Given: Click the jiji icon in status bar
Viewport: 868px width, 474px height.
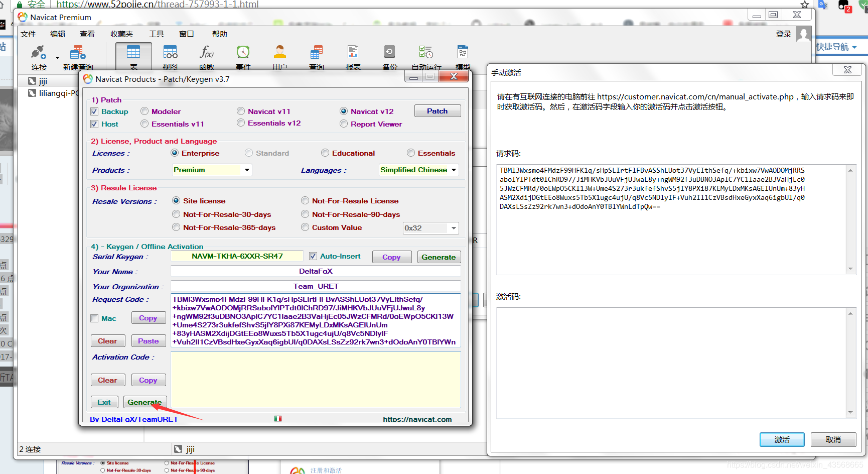Looking at the screenshot, I should pyautogui.click(x=178, y=449).
